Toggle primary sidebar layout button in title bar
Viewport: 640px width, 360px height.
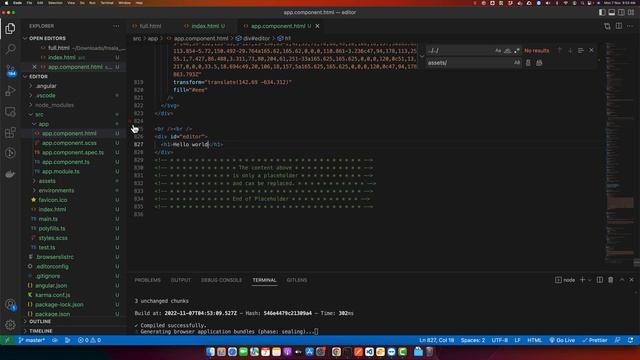pyautogui.click(x=602, y=12)
